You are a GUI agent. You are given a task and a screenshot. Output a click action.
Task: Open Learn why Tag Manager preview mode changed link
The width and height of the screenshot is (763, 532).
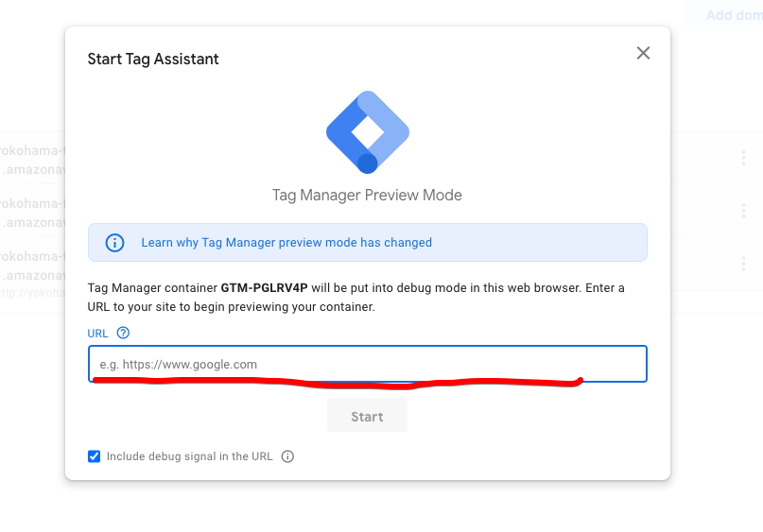click(286, 242)
